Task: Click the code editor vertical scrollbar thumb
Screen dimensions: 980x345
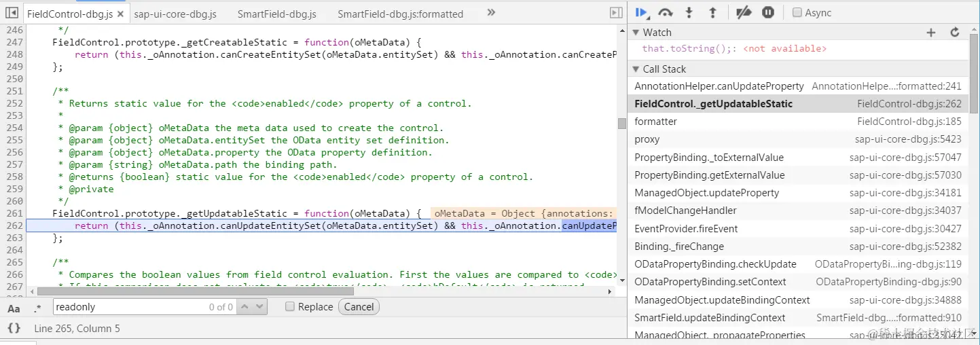Action: pos(621,123)
